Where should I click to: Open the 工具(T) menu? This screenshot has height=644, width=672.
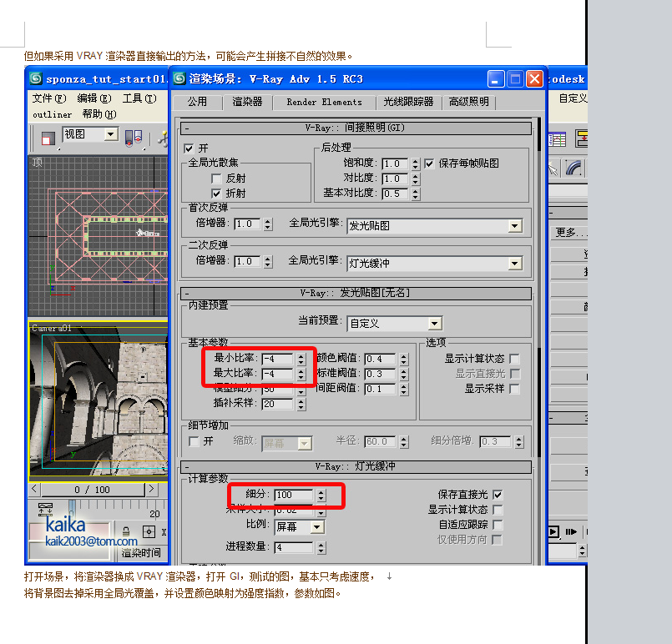(x=139, y=98)
